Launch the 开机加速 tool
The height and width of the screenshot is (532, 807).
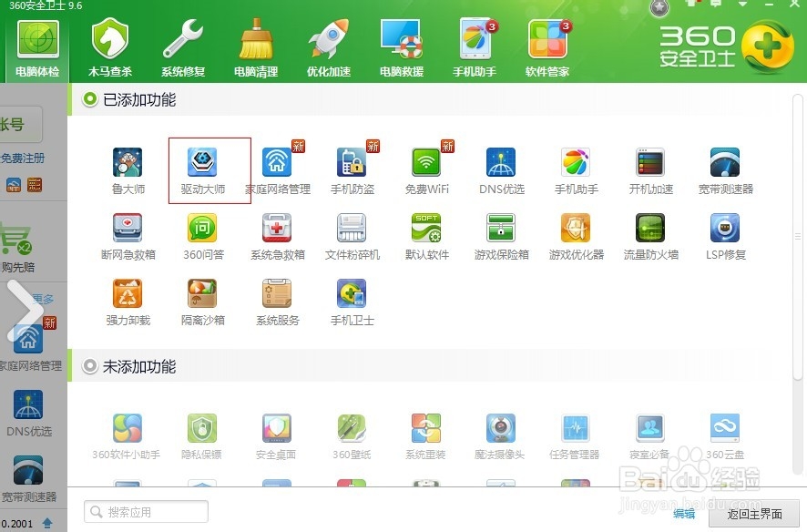click(x=650, y=171)
